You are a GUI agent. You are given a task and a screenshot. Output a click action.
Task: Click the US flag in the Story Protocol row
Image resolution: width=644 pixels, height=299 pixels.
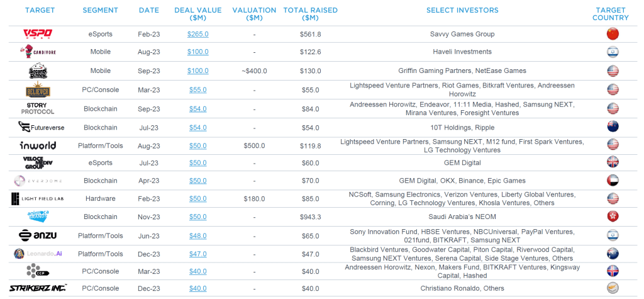click(x=613, y=108)
